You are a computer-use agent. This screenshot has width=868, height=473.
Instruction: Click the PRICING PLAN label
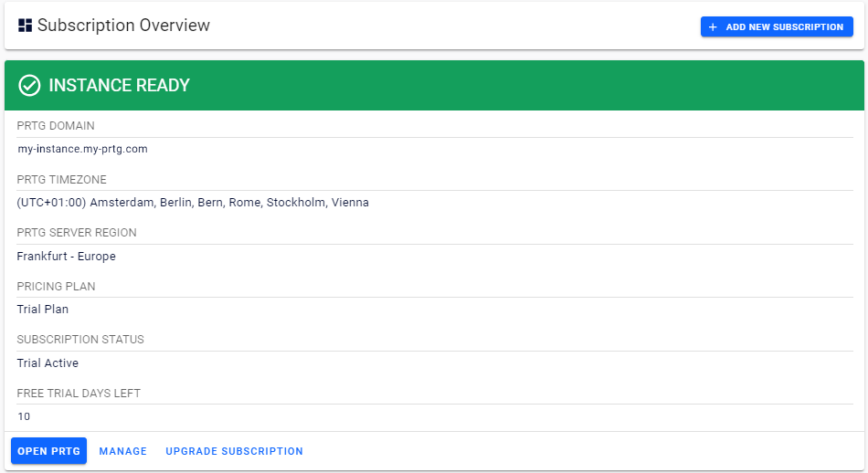[x=56, y=287]
